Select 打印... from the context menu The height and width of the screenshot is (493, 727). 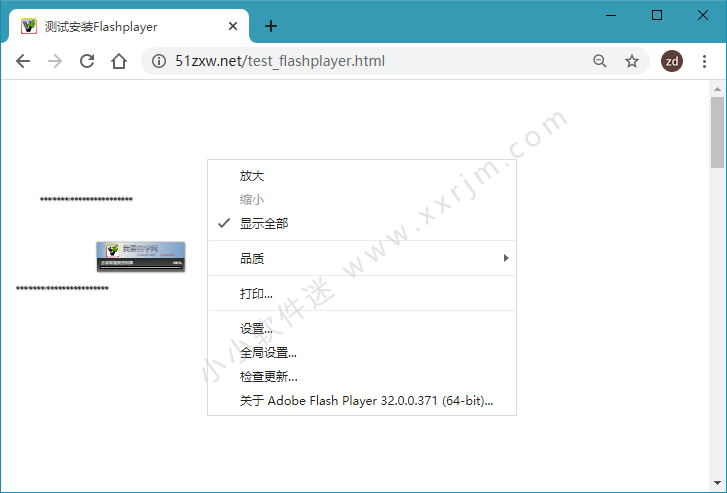click(362, 294)
